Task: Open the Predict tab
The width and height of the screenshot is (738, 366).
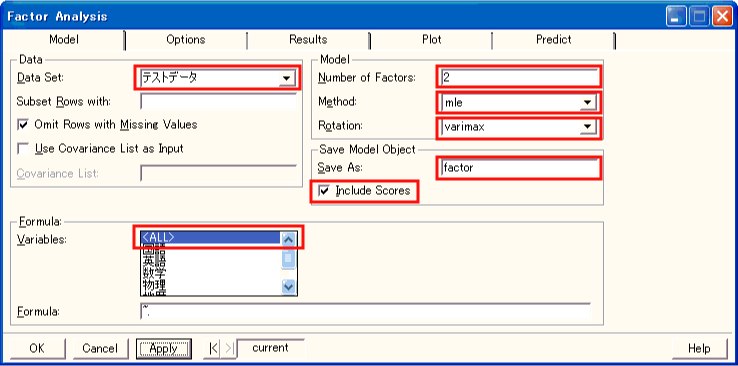Action: coord(554,40)
